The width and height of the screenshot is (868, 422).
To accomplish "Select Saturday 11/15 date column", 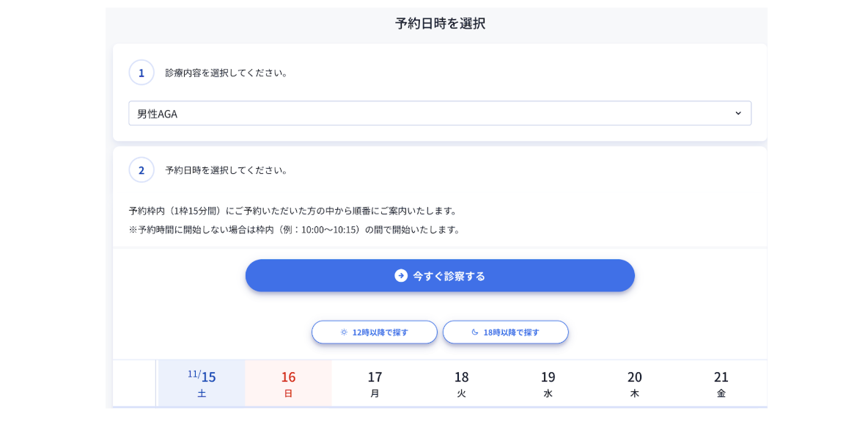I will 202,383.
